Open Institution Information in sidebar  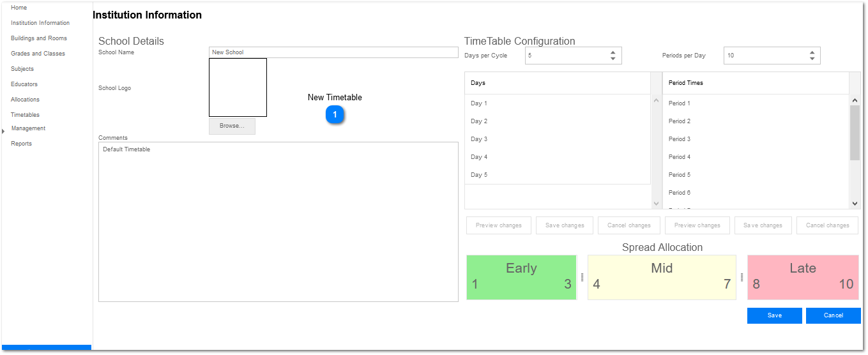click(40, 23)
